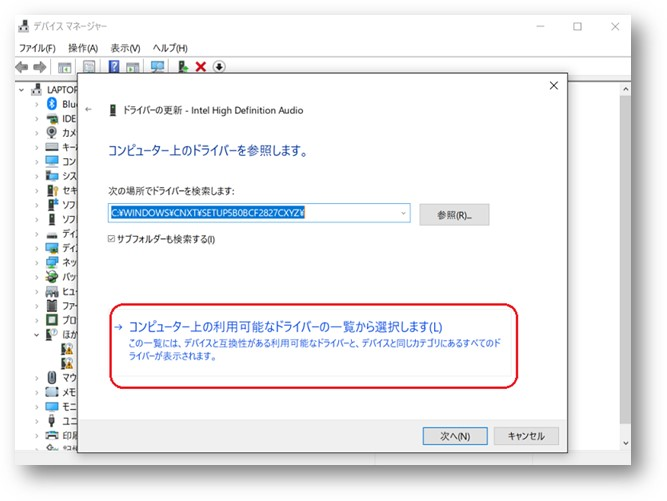
Task: Select the USB controller (ユニ) plug icon
Action: click(51, 421)
